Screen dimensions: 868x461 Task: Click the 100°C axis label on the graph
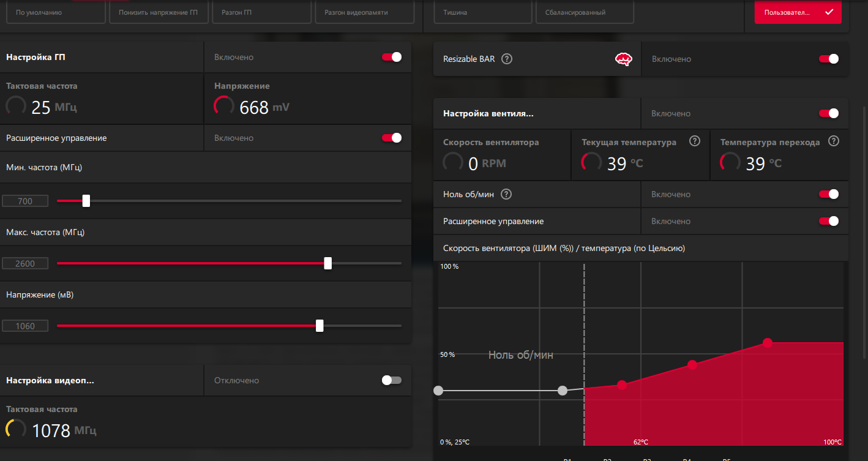tap(832, 441)
